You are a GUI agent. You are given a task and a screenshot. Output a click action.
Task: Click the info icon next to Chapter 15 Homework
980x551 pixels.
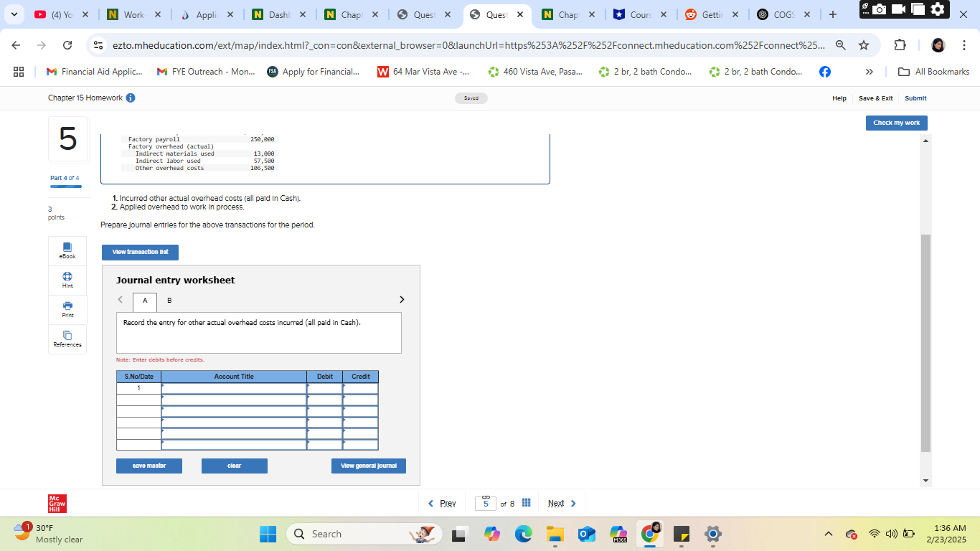[128, 98]
